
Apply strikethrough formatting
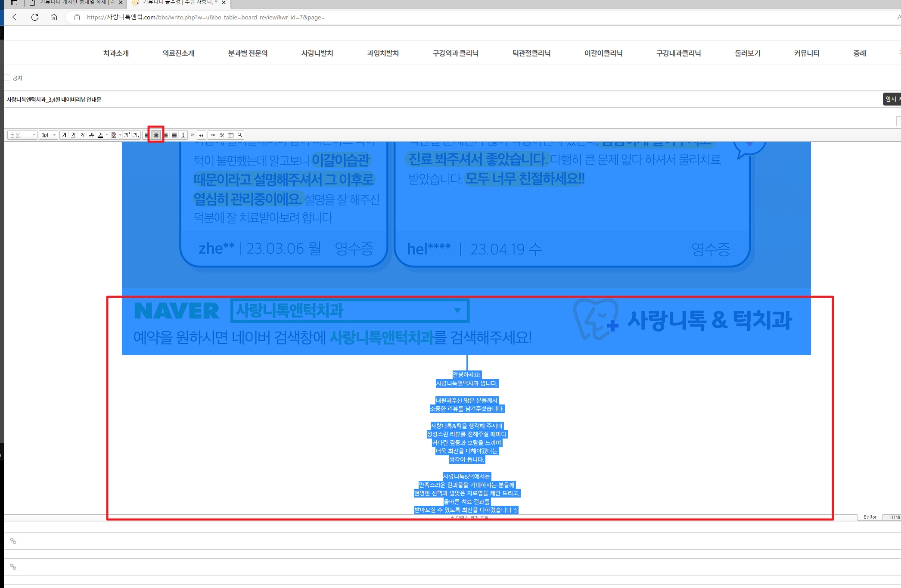coord(91,135)
